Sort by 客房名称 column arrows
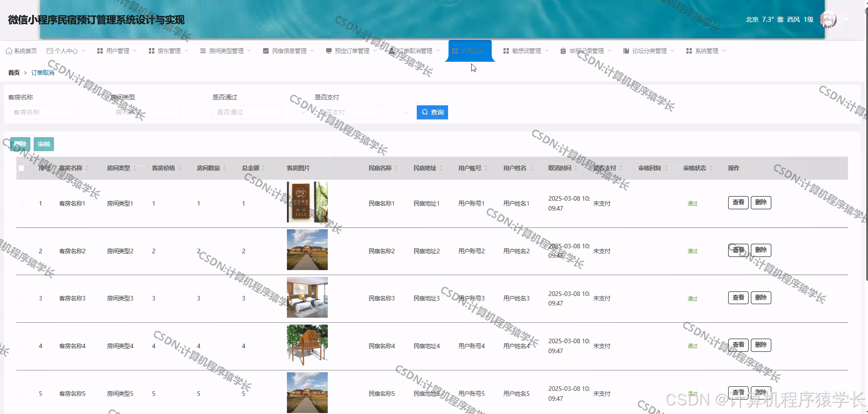 pos(87,168)
